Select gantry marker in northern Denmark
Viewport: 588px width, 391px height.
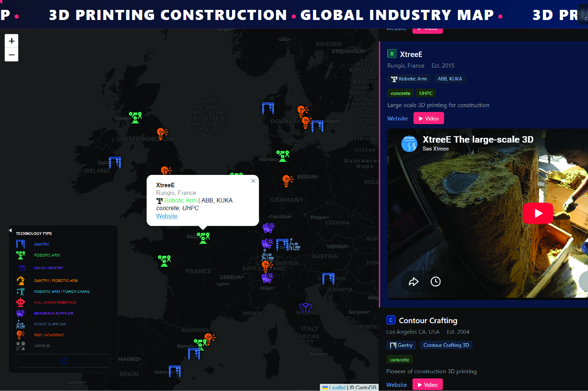(x=268, y=109)
